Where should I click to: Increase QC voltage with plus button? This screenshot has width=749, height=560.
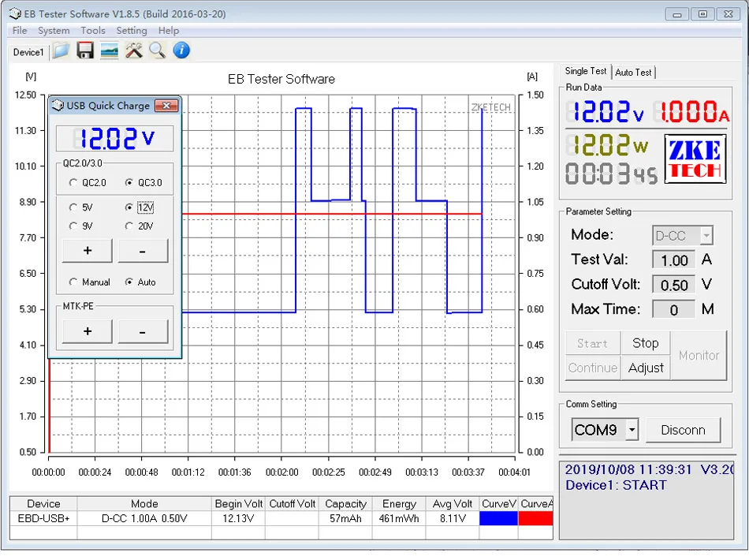coord(88,251)
